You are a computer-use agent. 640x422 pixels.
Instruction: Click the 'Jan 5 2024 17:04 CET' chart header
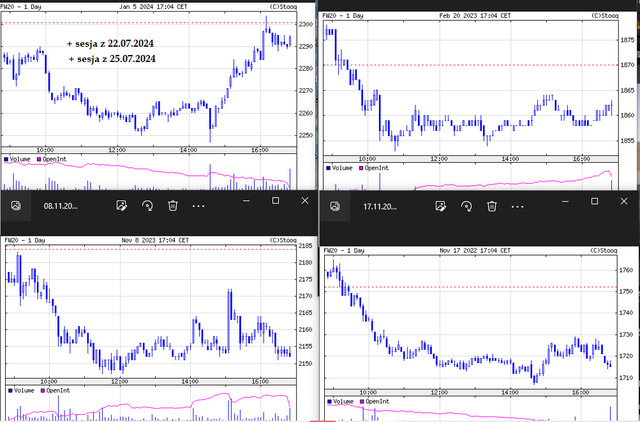pos(153,7)
